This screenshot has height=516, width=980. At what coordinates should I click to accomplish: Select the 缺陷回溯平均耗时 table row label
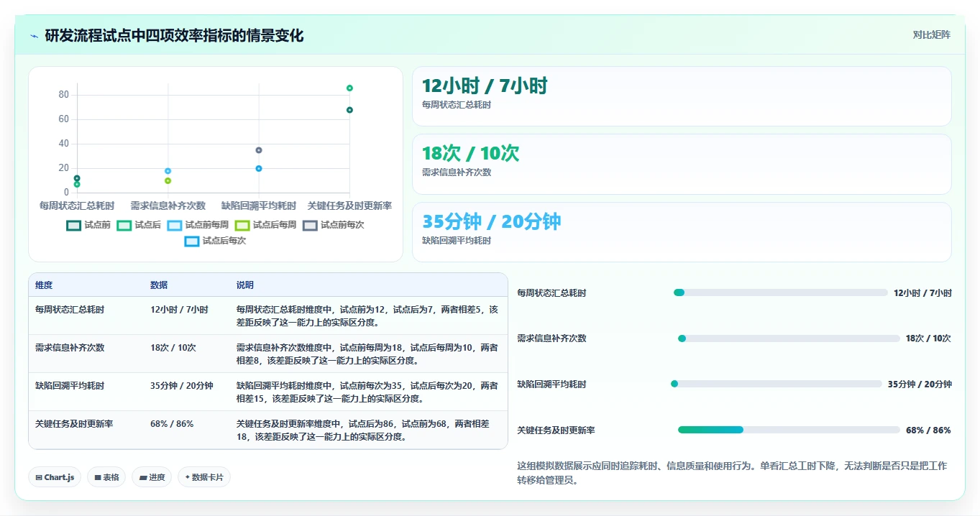[x=70, y=386]
